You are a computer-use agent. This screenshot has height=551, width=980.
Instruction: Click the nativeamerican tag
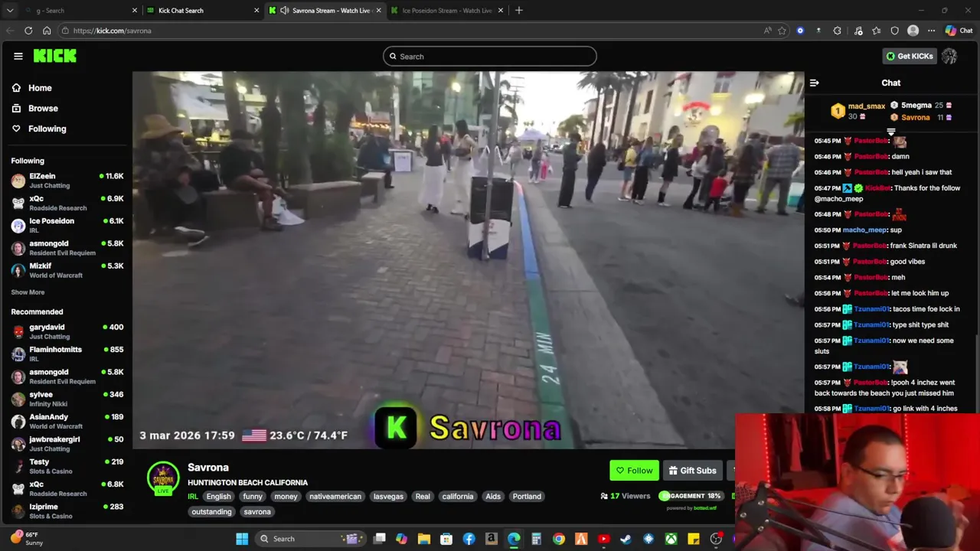click(335, 497)
